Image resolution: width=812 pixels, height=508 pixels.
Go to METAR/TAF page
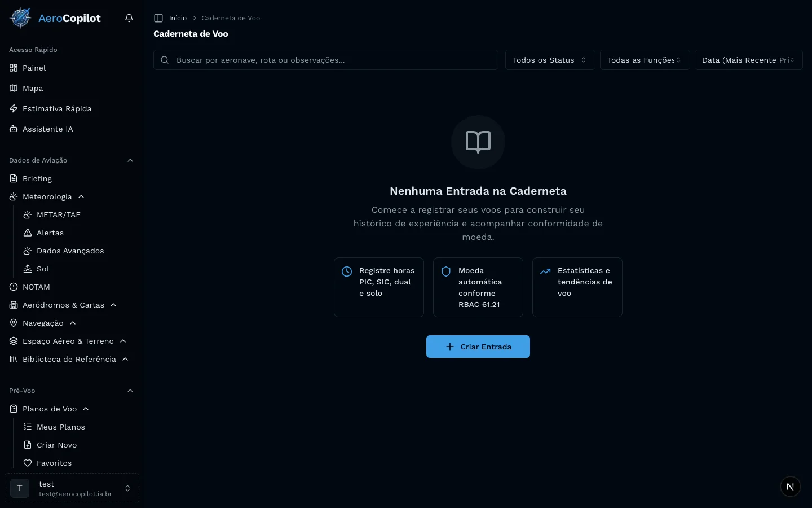[58, 214]
